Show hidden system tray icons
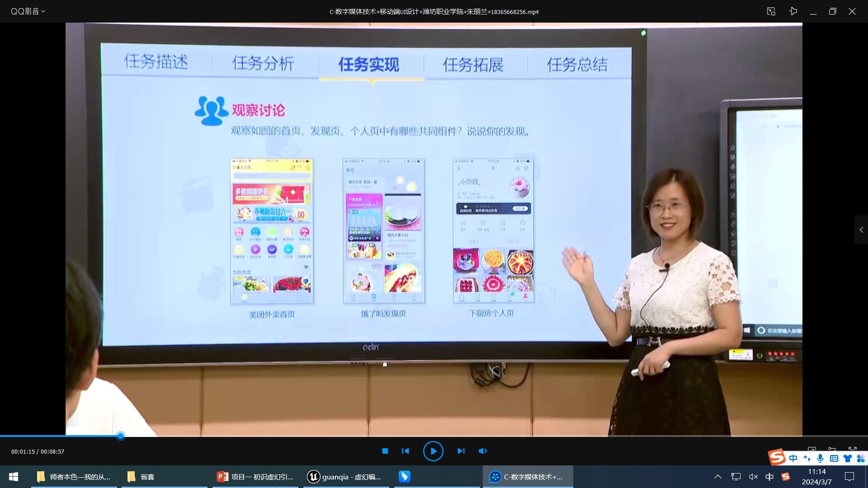Image resolution: width=868 pixels, height=488 pixels. tap(717, 477)
